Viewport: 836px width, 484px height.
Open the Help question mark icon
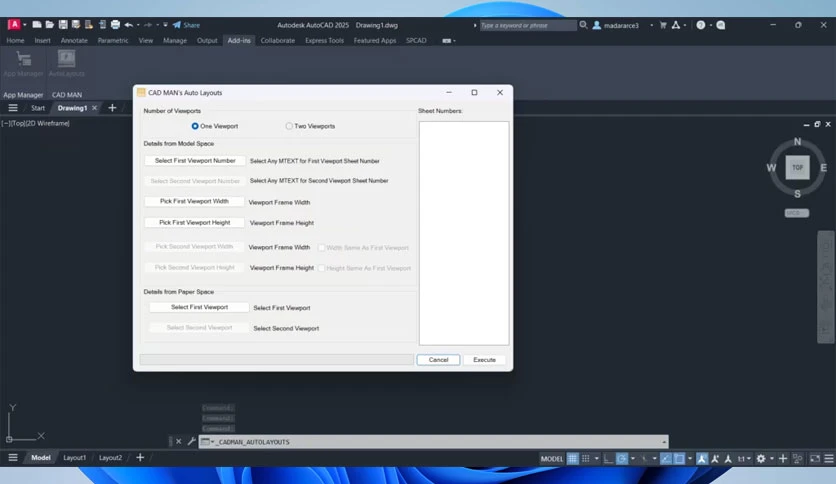coord(701,25)
